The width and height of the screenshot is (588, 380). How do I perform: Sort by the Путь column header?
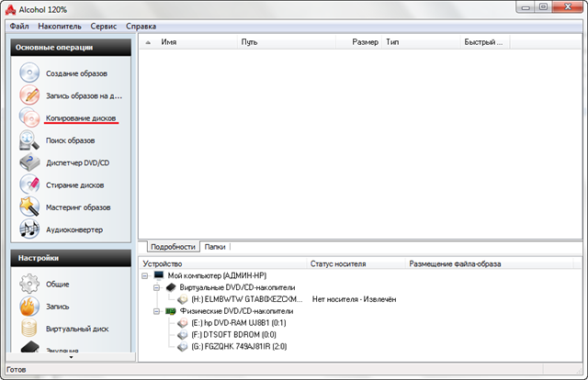click(x=287, y=42)
